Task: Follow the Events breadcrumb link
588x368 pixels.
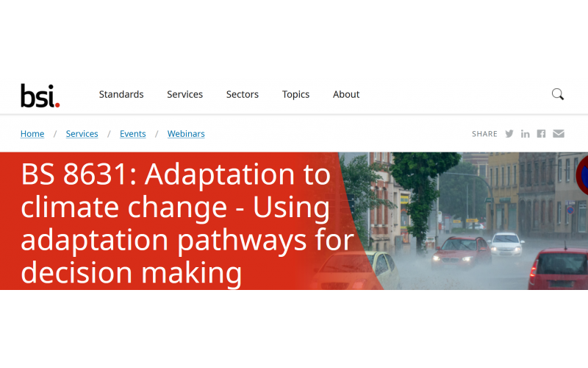Action: 133,134
